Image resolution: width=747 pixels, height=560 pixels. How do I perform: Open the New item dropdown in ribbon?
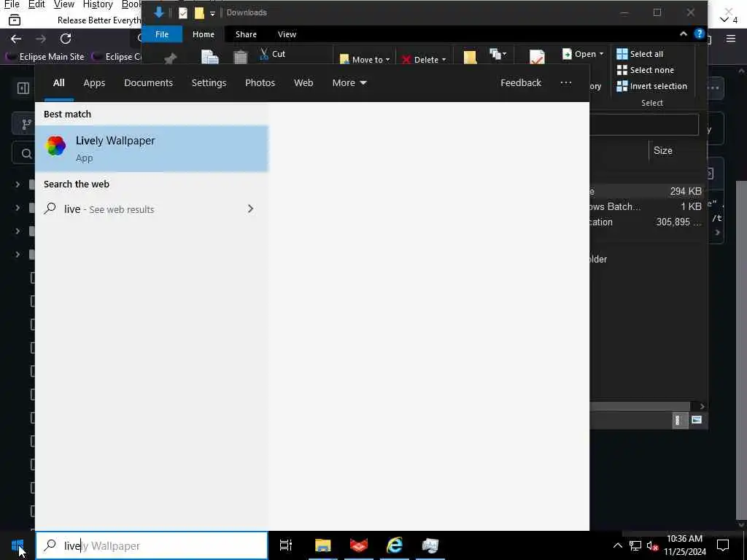click(x=498, y=54)
